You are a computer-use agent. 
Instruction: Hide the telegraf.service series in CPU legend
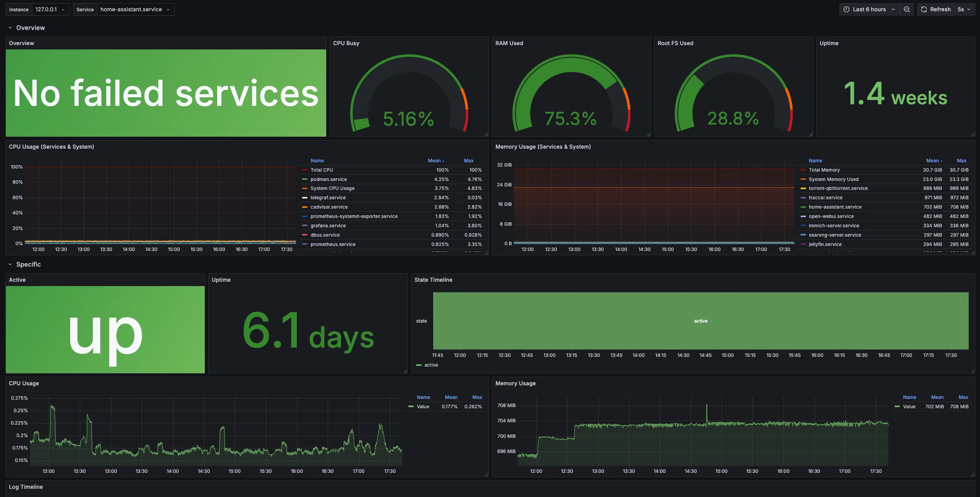coord(328,197)
